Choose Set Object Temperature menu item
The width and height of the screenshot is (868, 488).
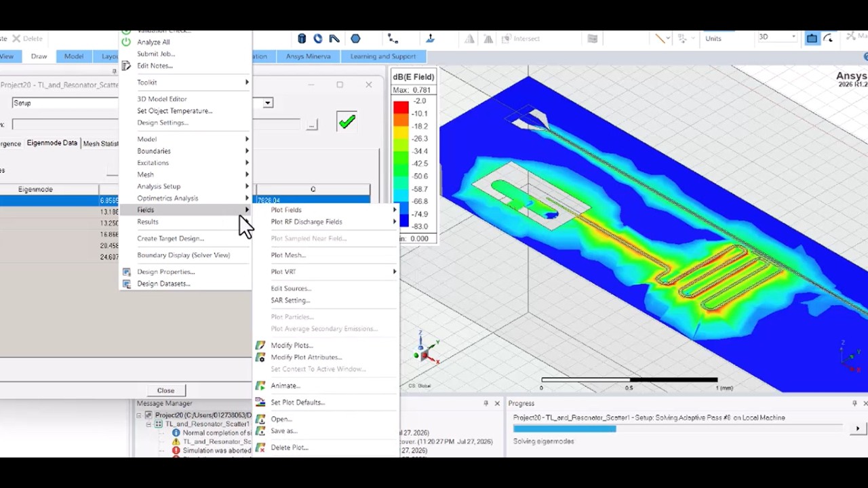174,110
